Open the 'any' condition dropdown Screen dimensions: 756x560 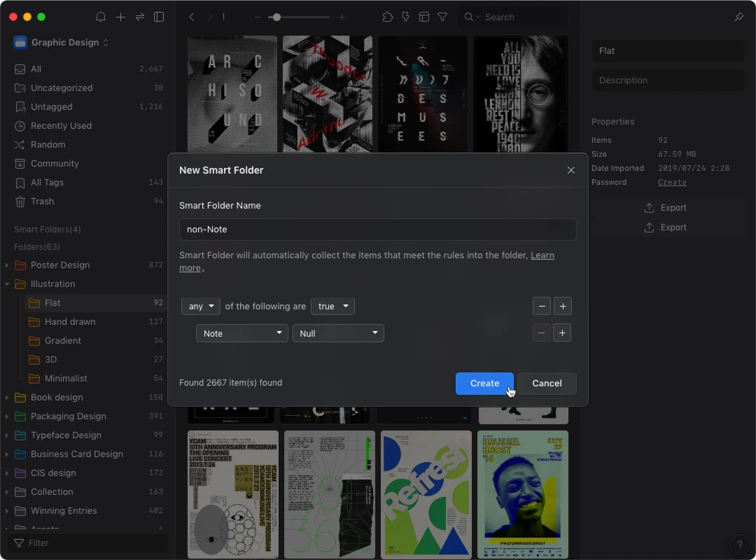[x=201, y=306]
